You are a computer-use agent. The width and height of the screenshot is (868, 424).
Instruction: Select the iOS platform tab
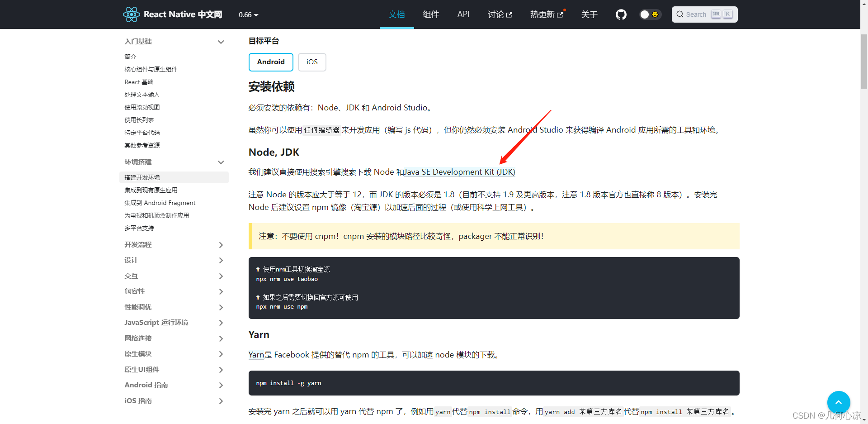point(312,62)
